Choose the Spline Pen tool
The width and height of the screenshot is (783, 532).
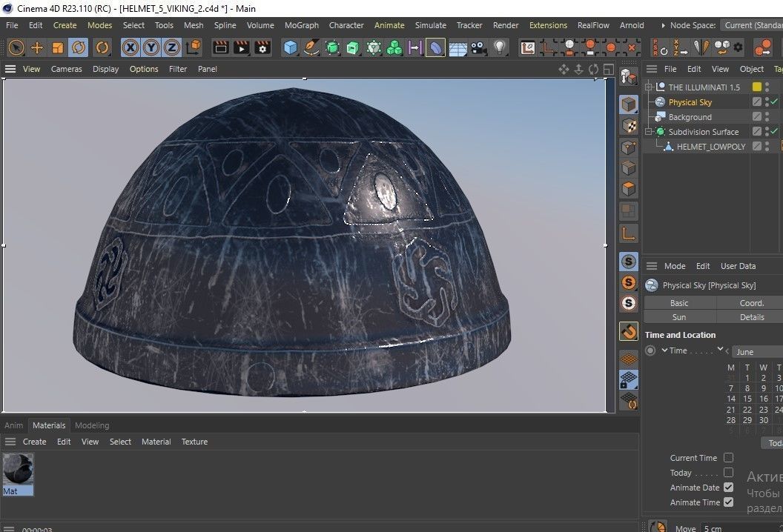coord(311,47)
